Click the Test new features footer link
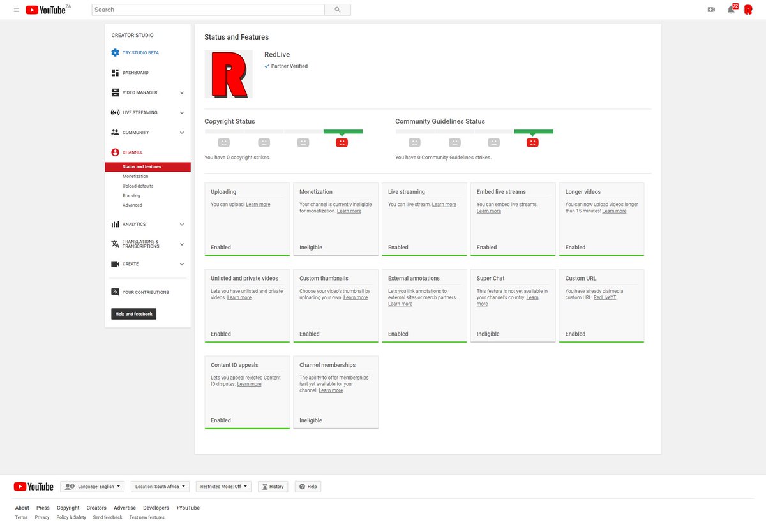The height and width of the screenshot is (532, 766). point(147,517)
